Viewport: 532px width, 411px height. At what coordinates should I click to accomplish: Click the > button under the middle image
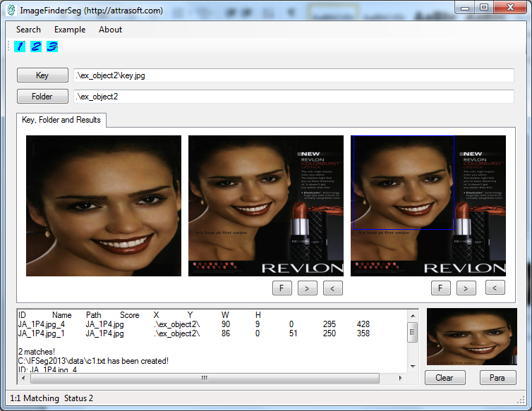click(308, 288)
